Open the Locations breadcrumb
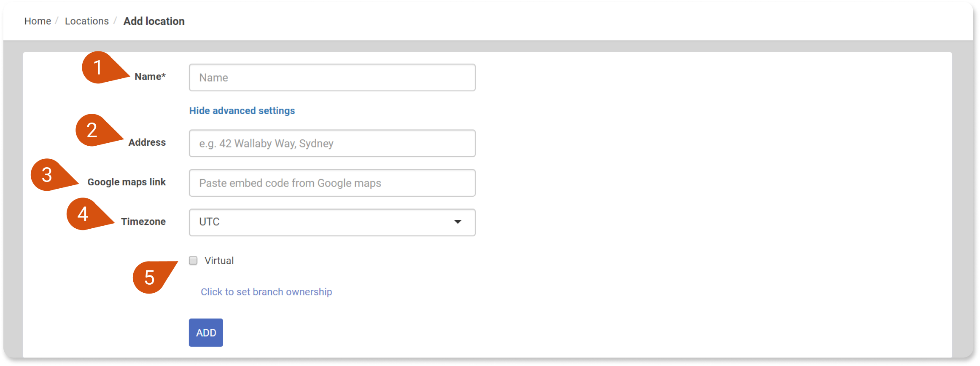 click(87, 21)
